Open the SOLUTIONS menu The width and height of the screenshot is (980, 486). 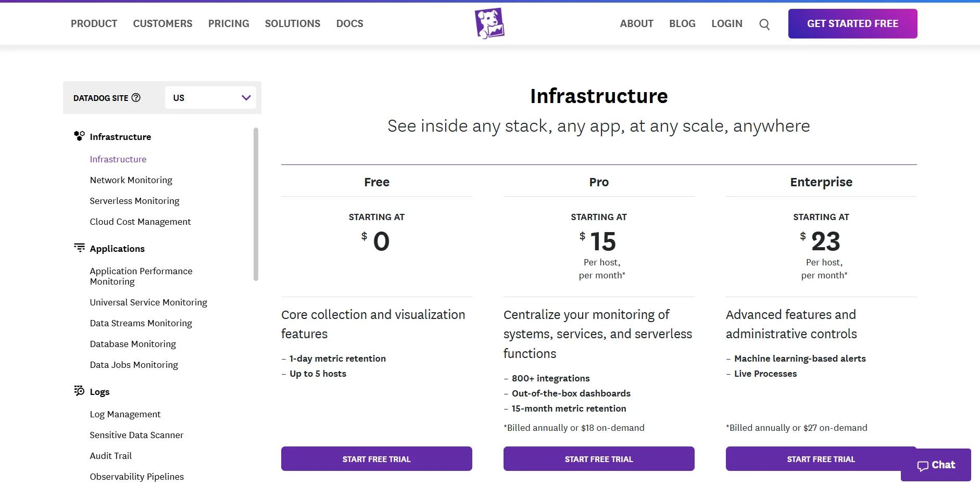pos(292,23)
